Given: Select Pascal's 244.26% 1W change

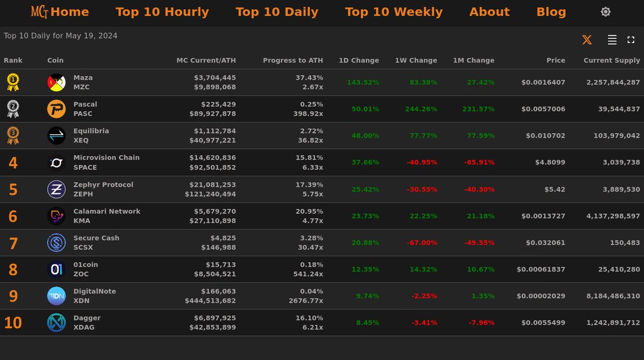Looking at the screenshot, I should 420,109.
